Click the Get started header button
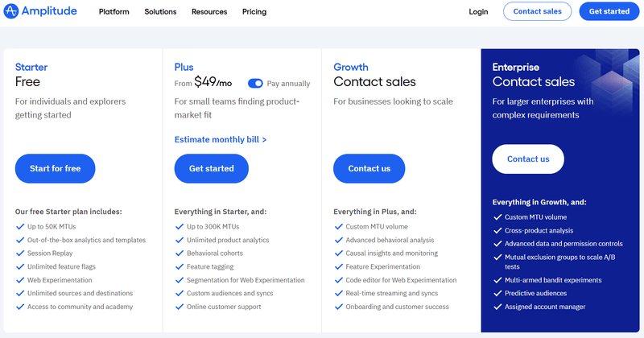This screenshot has width=644, height=338. click(x=609, y=12)
